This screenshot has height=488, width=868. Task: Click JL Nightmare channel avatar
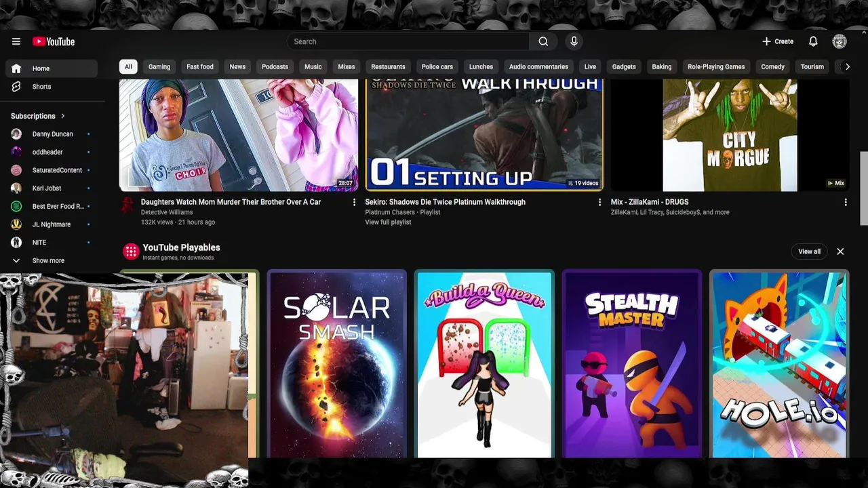pos(16,224)
